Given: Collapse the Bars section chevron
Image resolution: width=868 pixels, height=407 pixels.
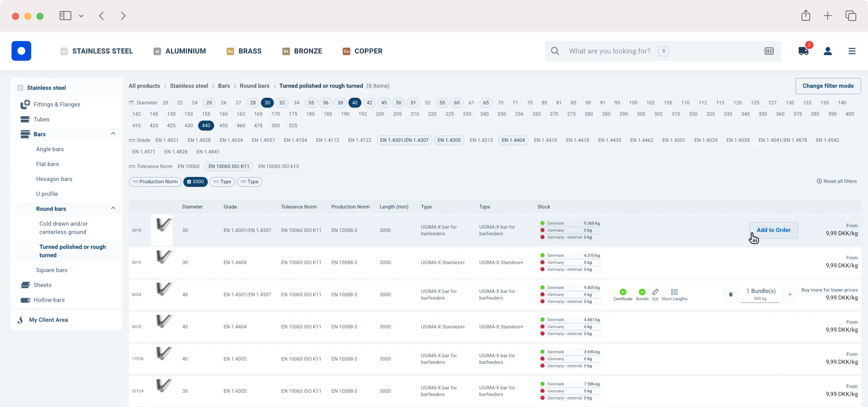Looking at the screenshot, I should coord(113,134).
